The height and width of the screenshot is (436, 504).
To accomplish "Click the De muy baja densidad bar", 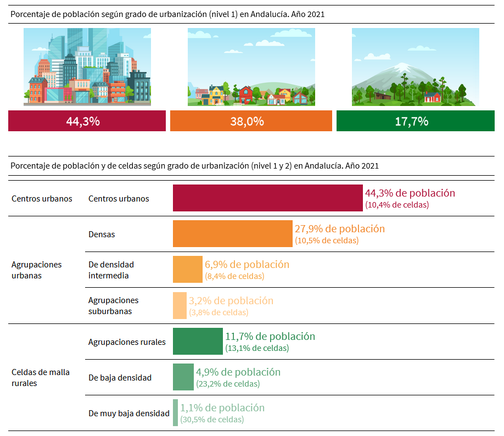I will point(175,413).
